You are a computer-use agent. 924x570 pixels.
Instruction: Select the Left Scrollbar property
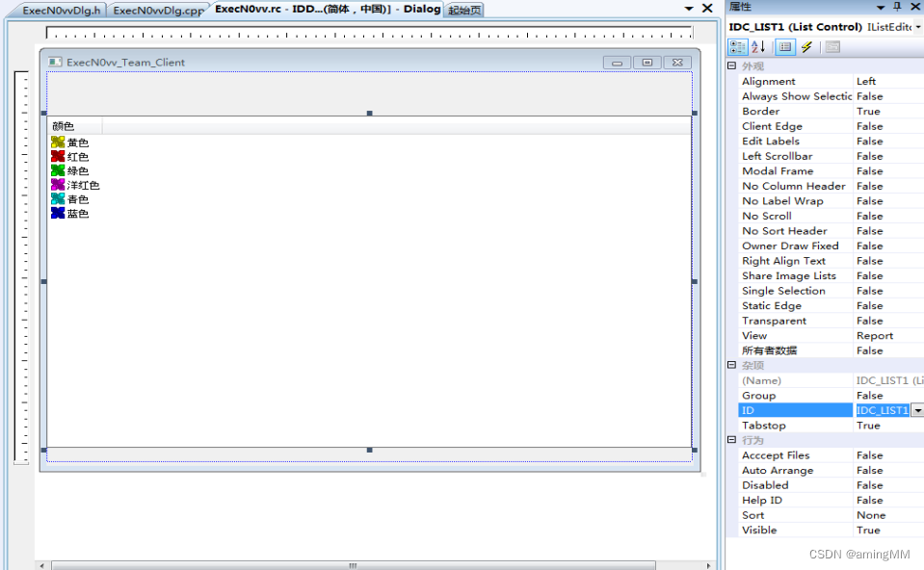[831, 156]
